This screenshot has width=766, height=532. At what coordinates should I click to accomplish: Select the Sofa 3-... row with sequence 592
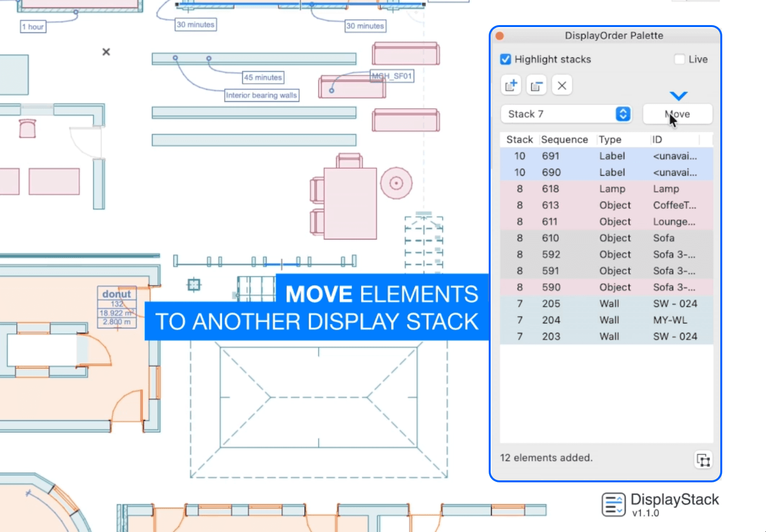[607, 255]
